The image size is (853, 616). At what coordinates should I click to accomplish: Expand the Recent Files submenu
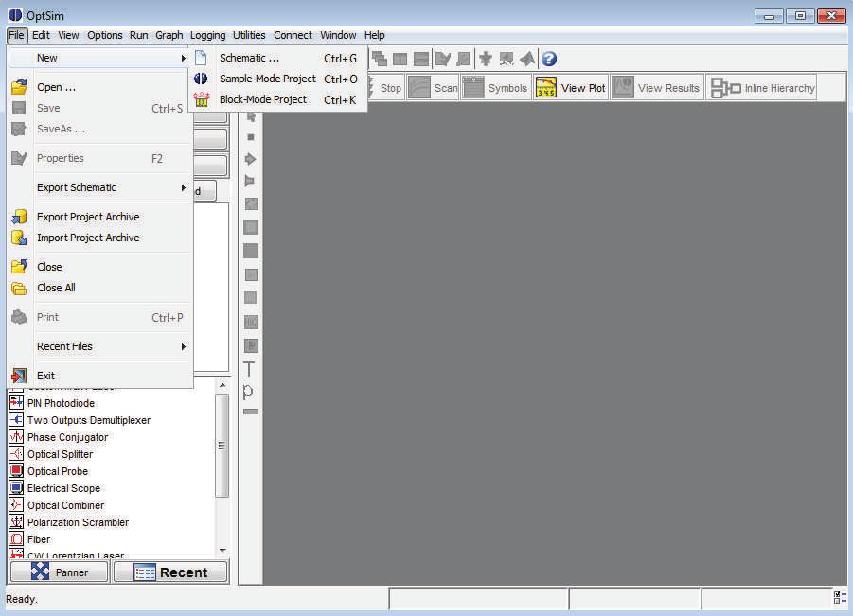click(100, 346)
